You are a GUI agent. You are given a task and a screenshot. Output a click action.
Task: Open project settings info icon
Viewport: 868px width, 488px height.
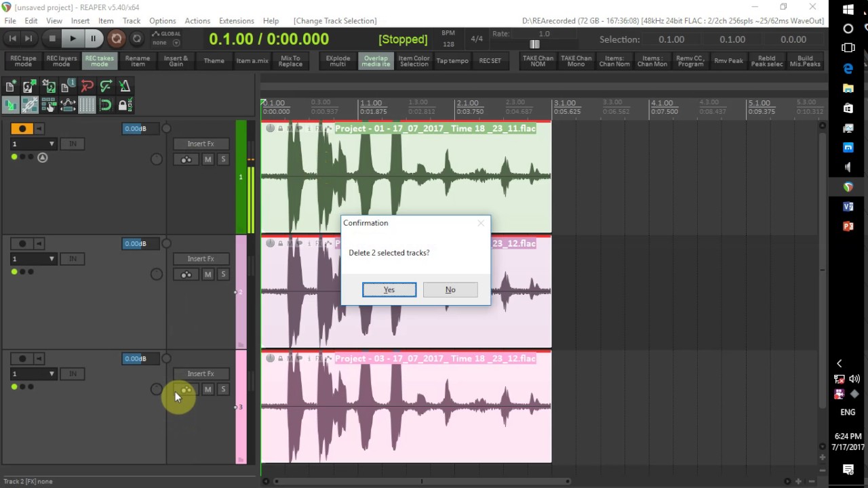[67, 86]
